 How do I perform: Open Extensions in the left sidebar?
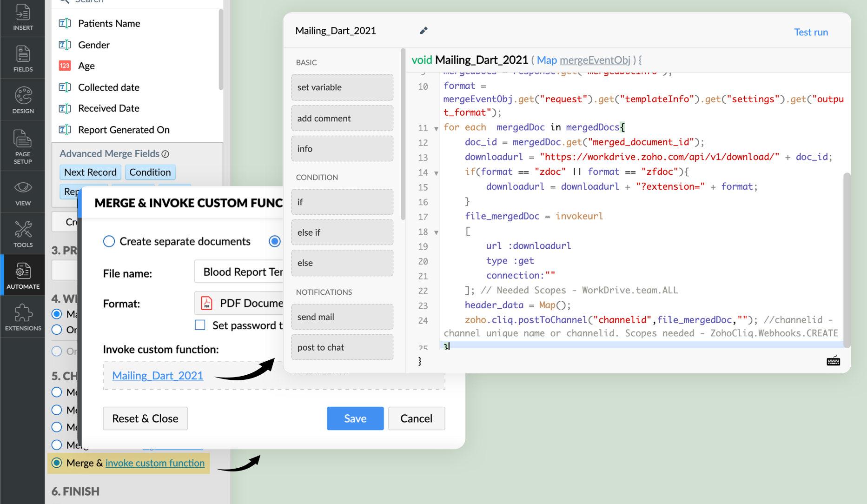23,317
